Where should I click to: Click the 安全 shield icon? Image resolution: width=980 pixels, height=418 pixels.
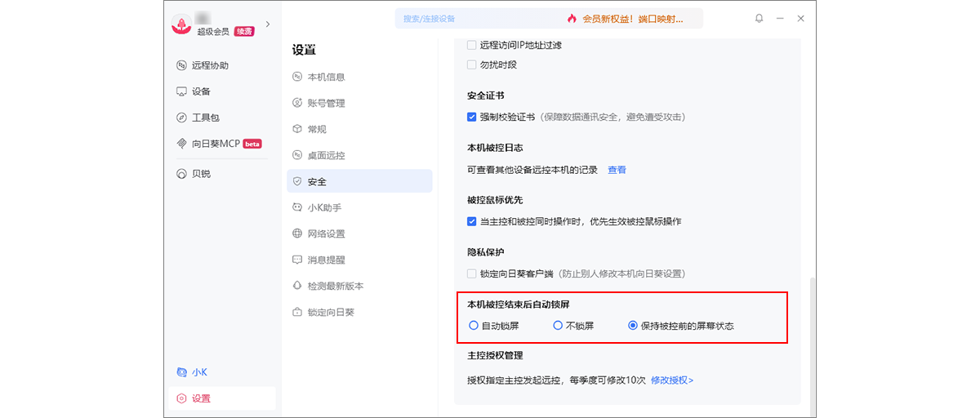[297, 181]
